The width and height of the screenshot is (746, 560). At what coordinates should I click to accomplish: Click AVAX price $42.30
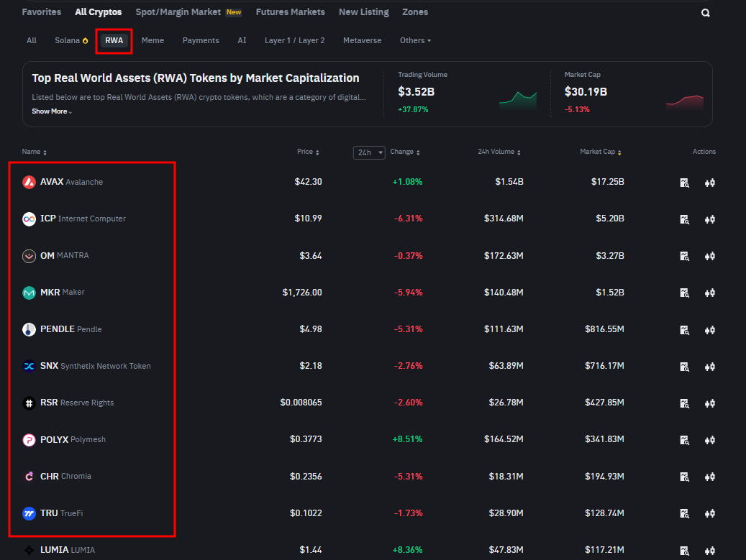pyautogui.click(x=308, y=182)
